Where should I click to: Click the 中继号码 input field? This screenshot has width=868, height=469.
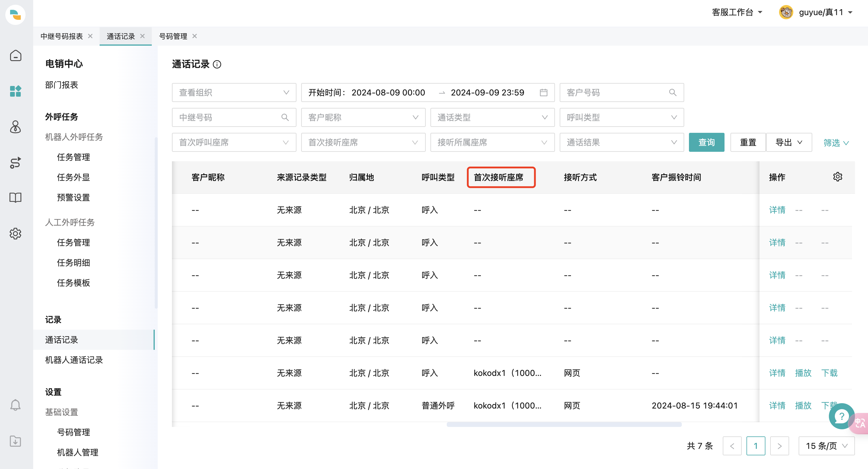pos(234,118)
